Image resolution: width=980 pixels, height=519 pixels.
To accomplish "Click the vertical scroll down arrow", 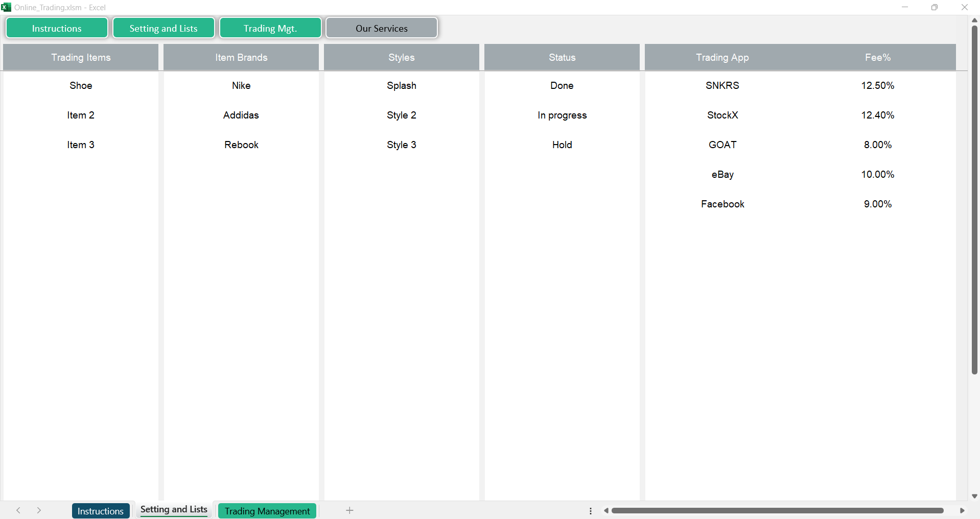I will [974, 496].
